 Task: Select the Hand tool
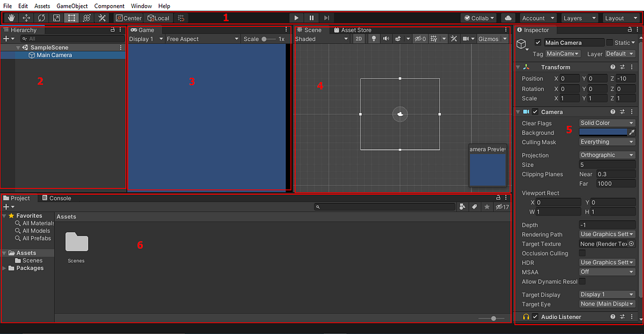(11, 18)
